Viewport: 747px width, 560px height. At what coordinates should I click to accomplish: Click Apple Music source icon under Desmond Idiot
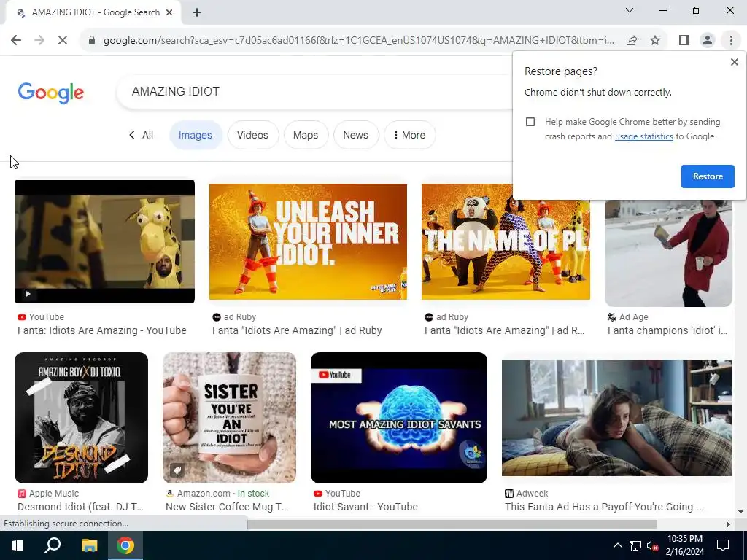tap(21, 494)
